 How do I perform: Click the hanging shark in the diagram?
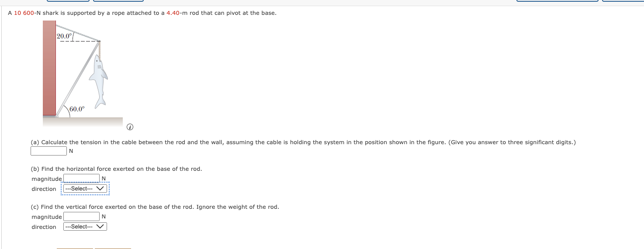(x=99, y=82)
